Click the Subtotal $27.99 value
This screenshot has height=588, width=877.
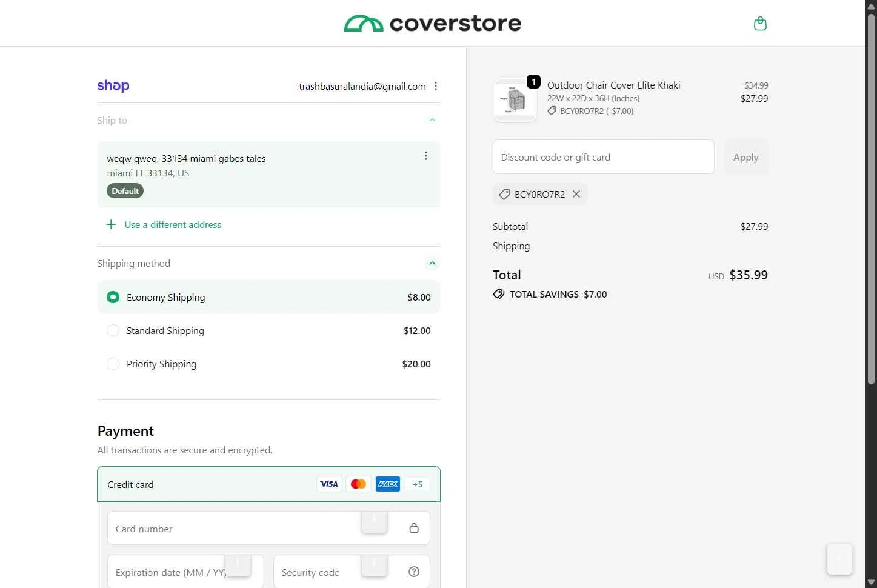(754, 226)
